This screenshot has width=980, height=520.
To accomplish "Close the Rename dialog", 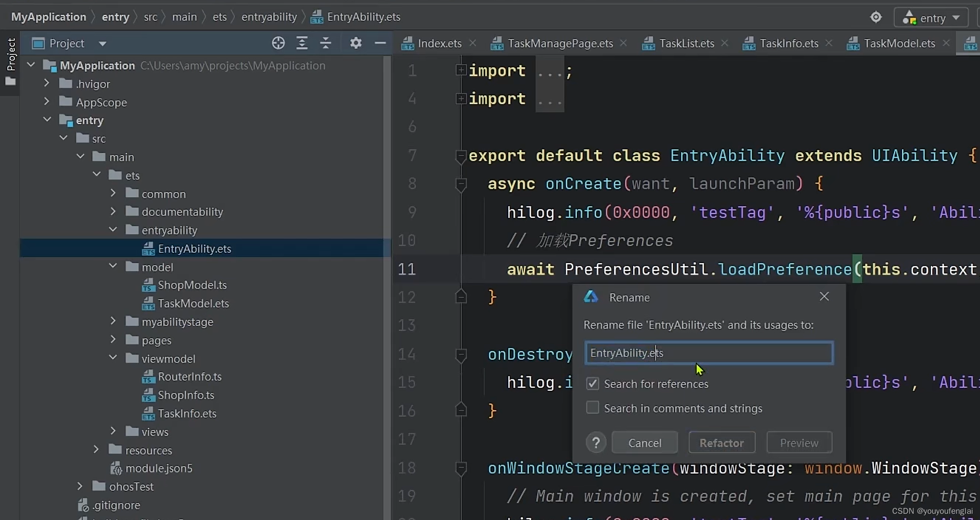I will 824,297.
